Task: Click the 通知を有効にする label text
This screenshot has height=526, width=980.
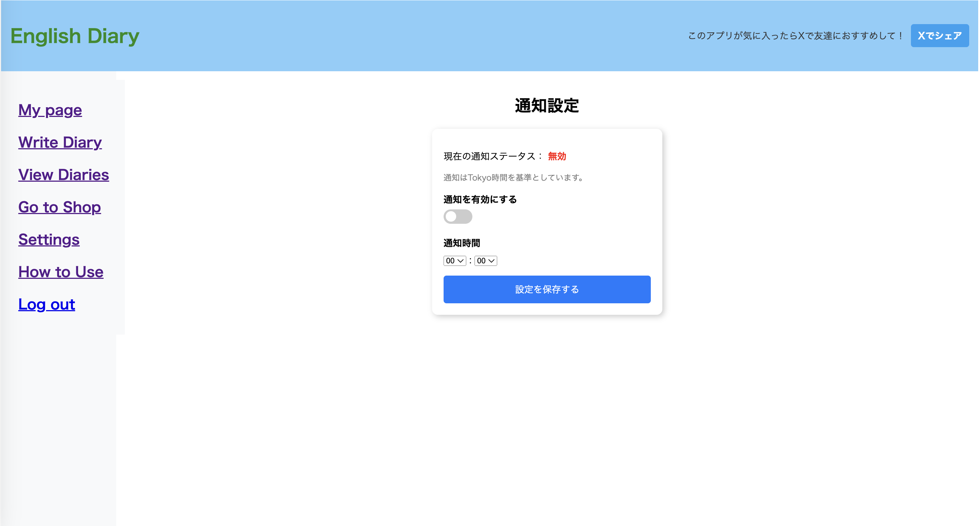Action: pos(480,200)
